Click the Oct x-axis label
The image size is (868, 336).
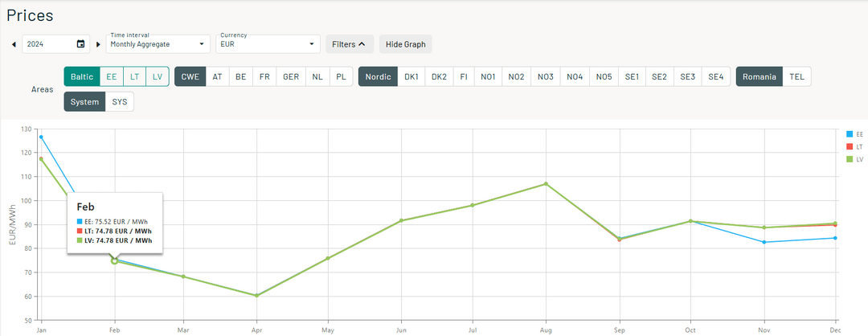[690, 330]
